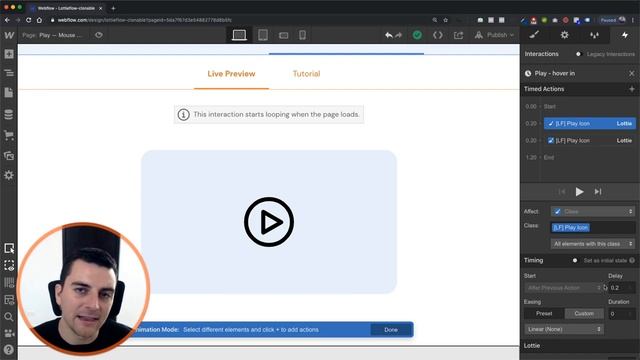Switch to the Style Manager tab

point(595,35)
